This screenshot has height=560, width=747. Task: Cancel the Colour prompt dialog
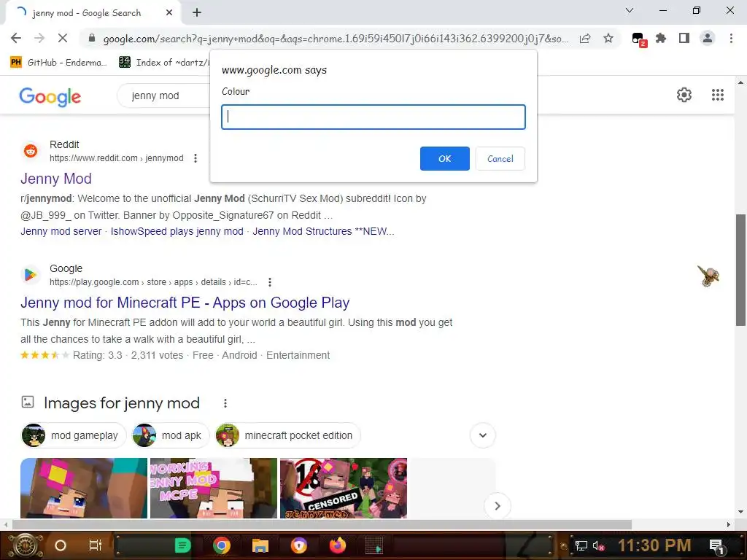500,158
